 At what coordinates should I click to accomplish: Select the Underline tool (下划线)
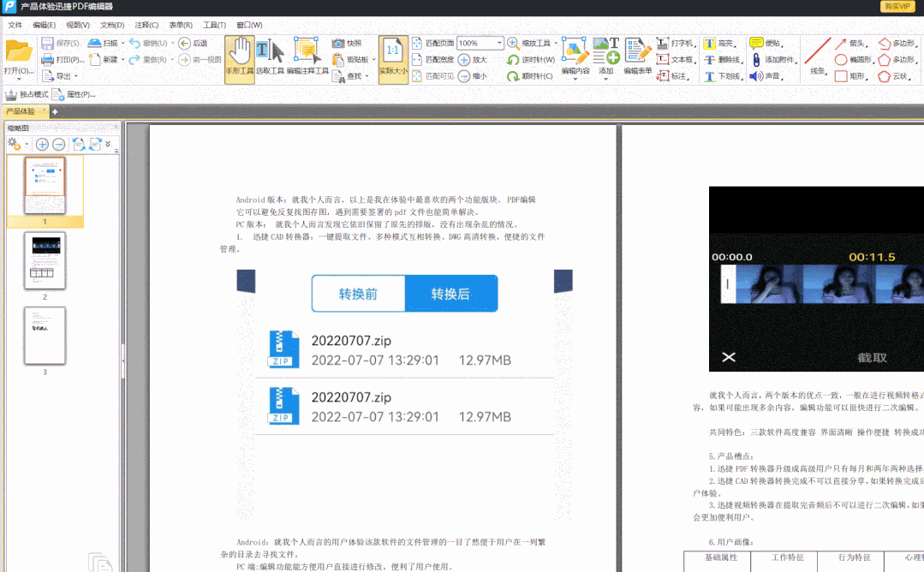[723, 76]
